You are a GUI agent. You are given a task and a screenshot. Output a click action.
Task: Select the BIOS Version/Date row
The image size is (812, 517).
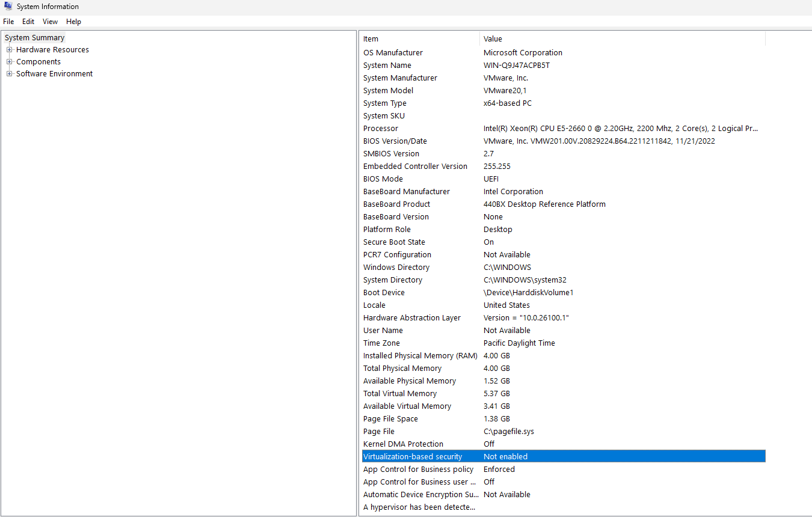click(564, 141)
